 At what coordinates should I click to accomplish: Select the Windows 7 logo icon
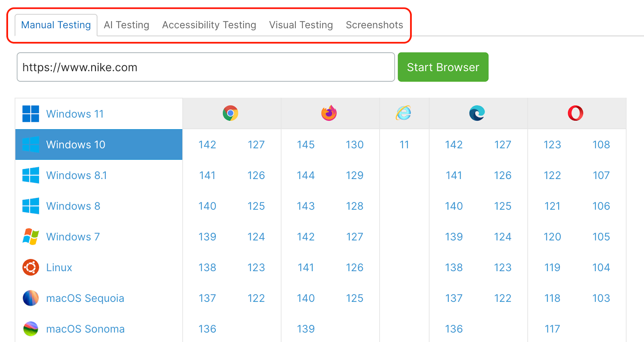pos(31,237)
